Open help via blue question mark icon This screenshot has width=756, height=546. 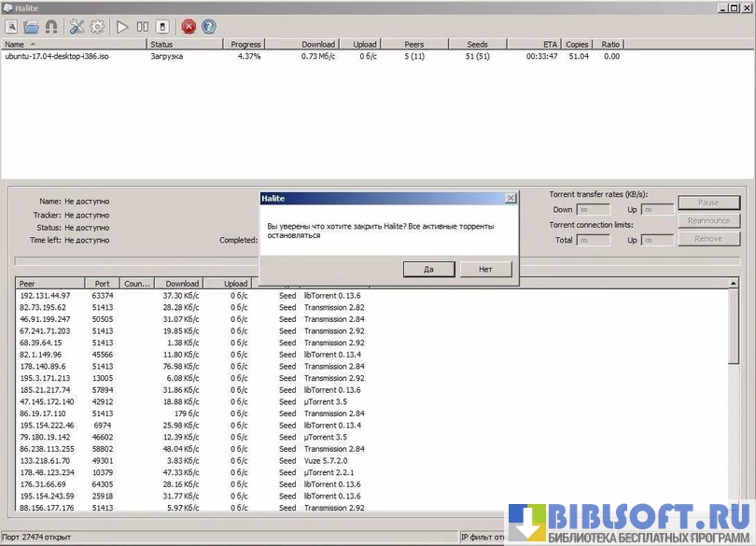(x=208, y=26)
